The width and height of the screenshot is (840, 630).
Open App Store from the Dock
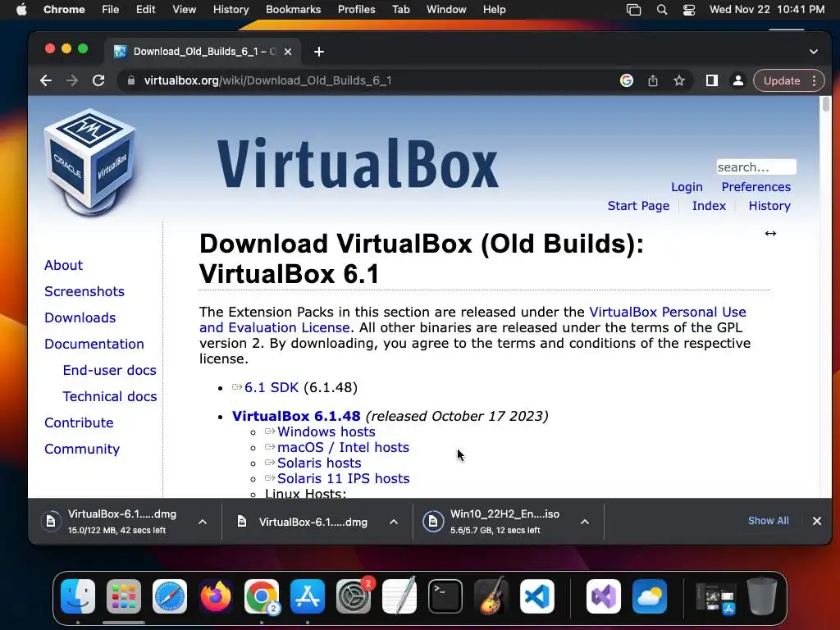[x=308, y=596]
